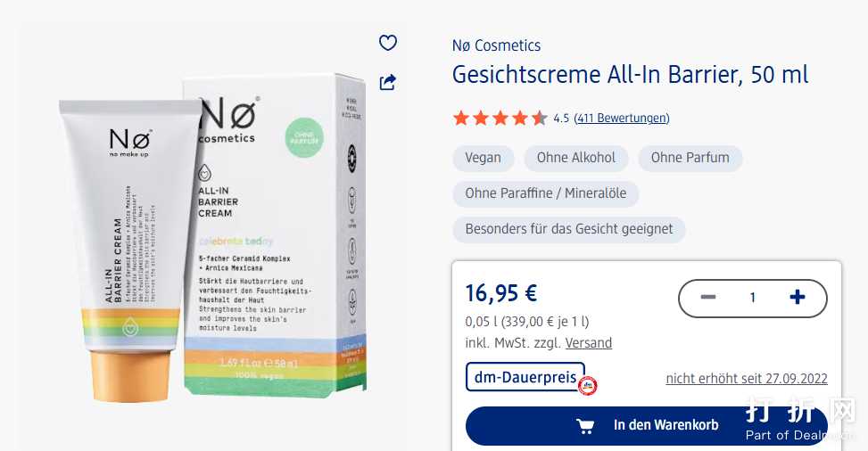
Task: Click the quantity input field
Action: (x=752, y=298)
